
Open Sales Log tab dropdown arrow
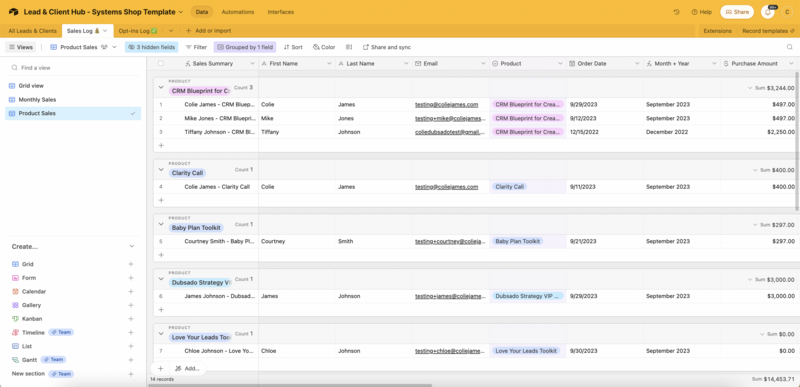(x=105, y=31)
